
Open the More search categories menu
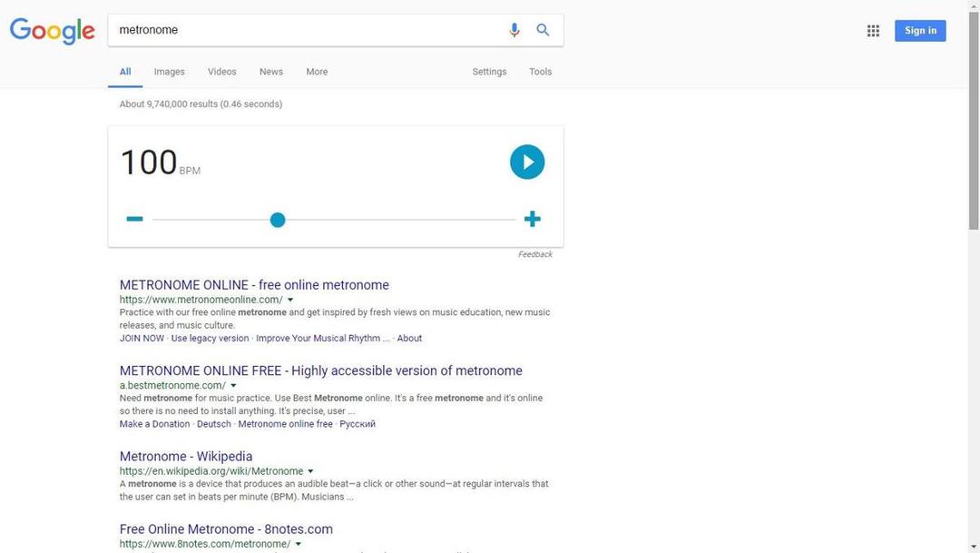(x=317, y=72)
